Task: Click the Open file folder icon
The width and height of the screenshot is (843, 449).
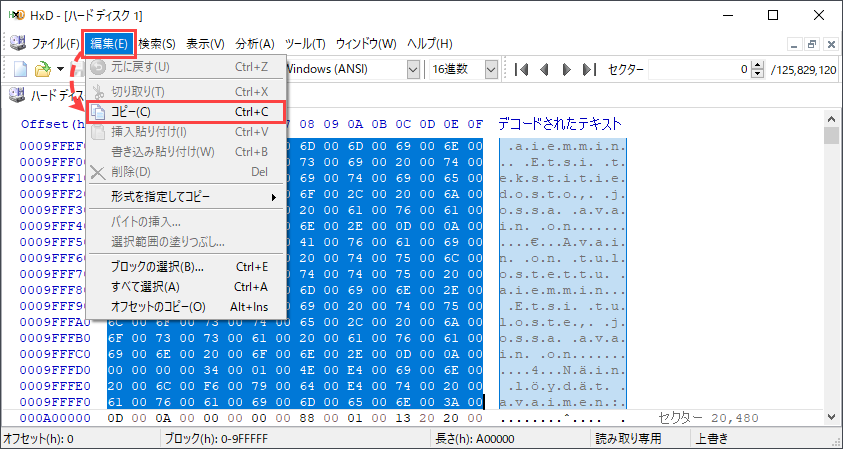Action: (43, 69)
